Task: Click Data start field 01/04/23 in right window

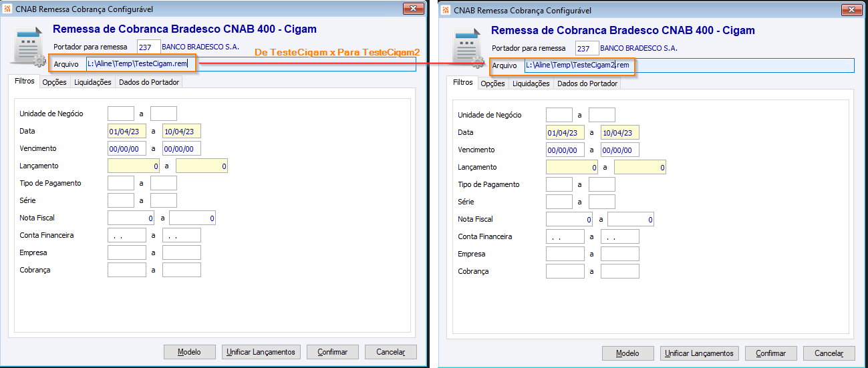Action: 565,133
